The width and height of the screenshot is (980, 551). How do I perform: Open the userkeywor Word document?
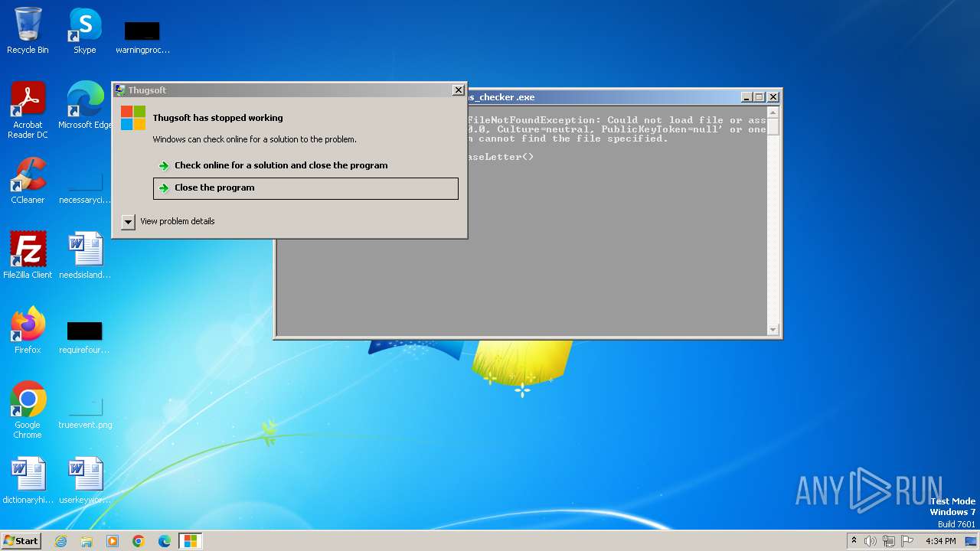tap(85, 481)
